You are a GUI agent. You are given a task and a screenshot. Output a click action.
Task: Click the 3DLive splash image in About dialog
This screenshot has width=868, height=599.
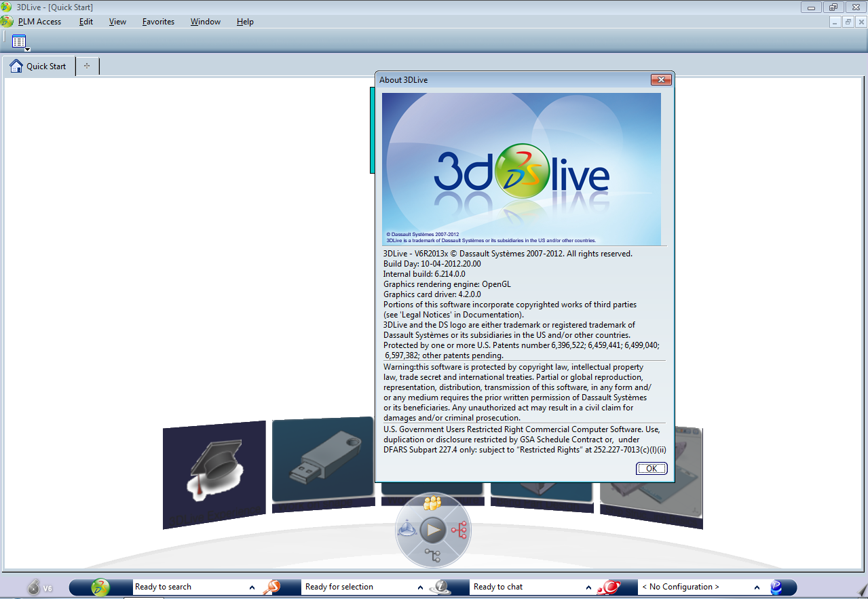pos(521,169)
